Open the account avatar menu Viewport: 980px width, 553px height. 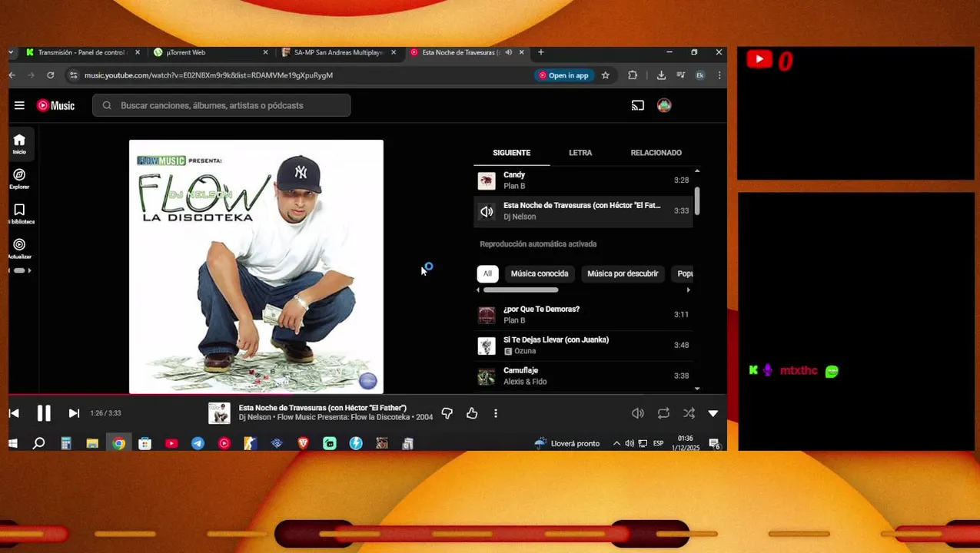(x=664, y=106)
